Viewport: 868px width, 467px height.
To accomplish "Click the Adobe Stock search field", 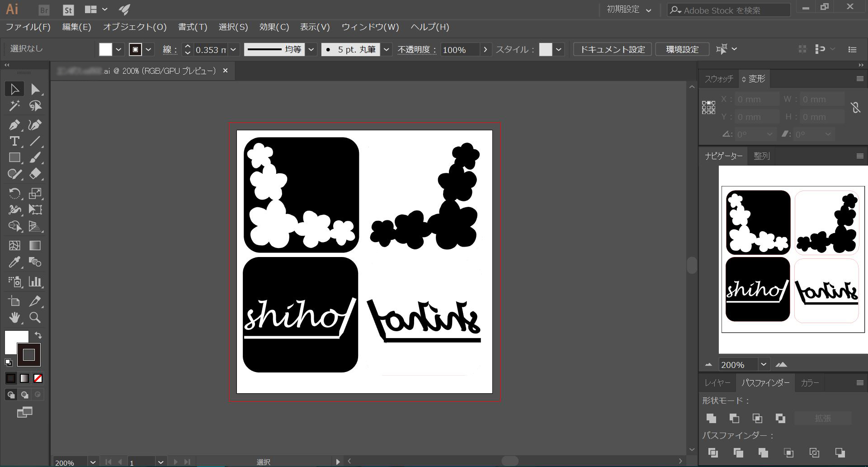I will (x=728, y=10).
